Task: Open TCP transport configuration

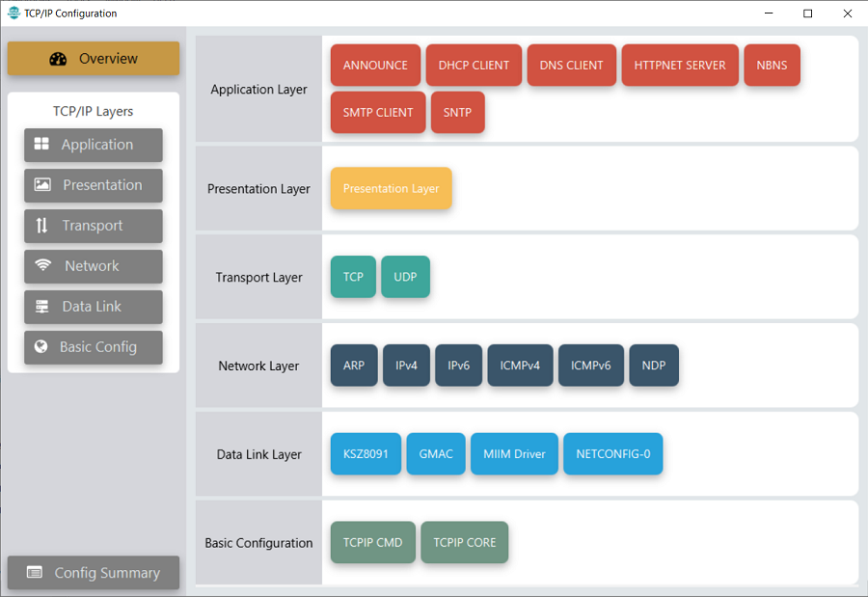Action: [x=353, y=277]
